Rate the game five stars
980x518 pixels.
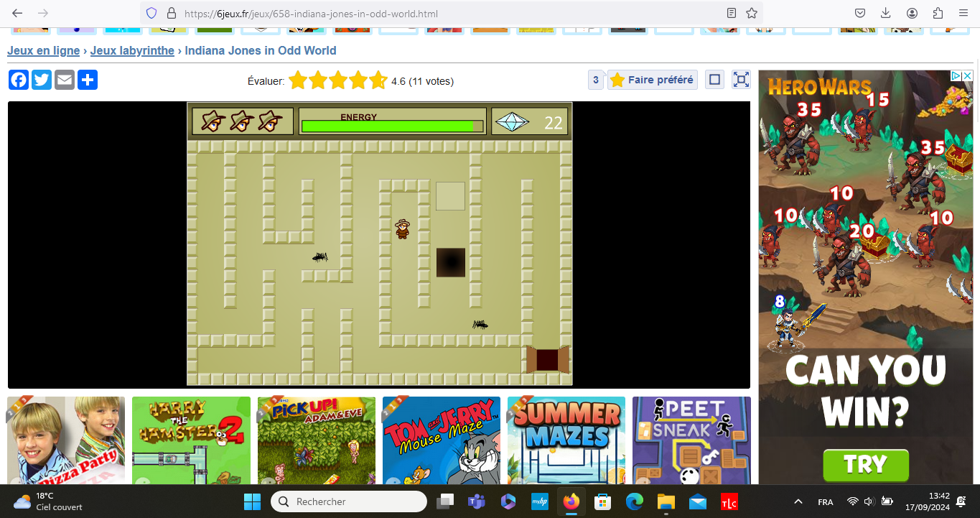click(x=378, y=80)
